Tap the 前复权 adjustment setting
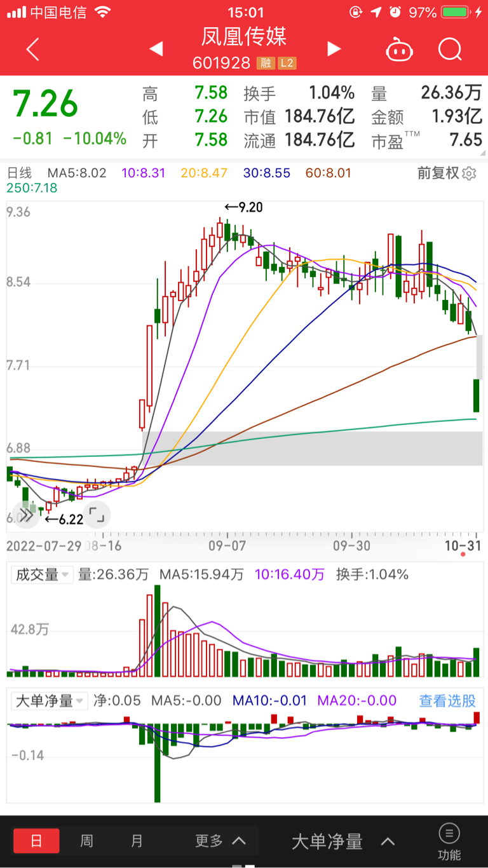The width and height of the screenshot is (488, 868). coord(438,173)
